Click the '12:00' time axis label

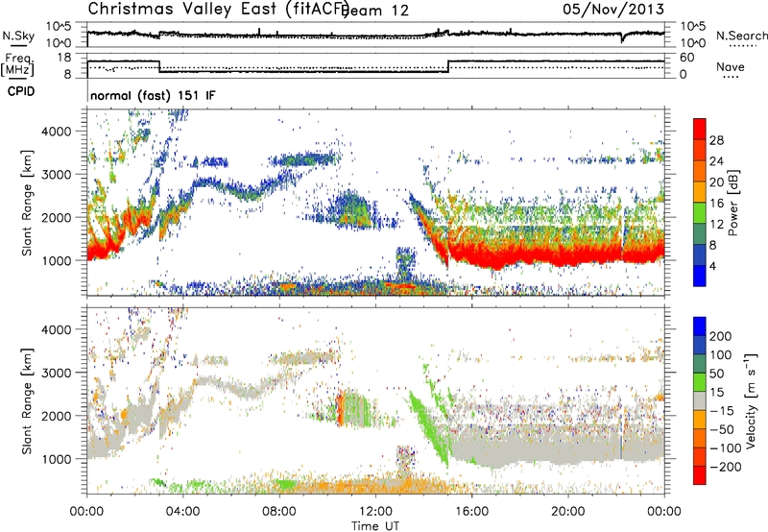click(375, 512)
